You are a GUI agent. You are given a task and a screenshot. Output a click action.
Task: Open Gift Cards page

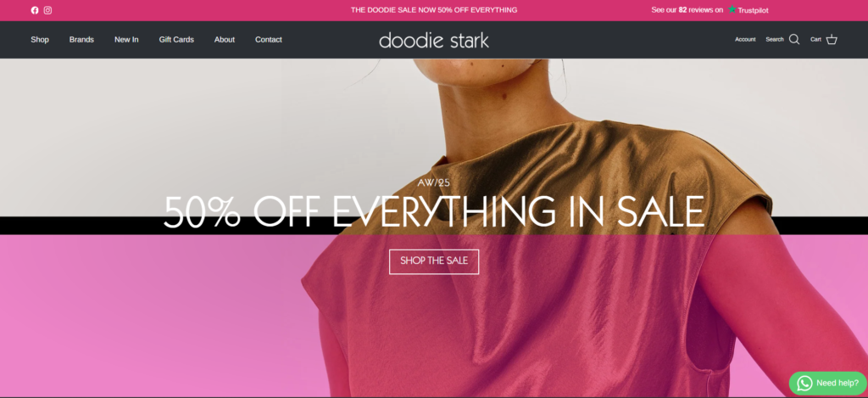tap(176, 39)
